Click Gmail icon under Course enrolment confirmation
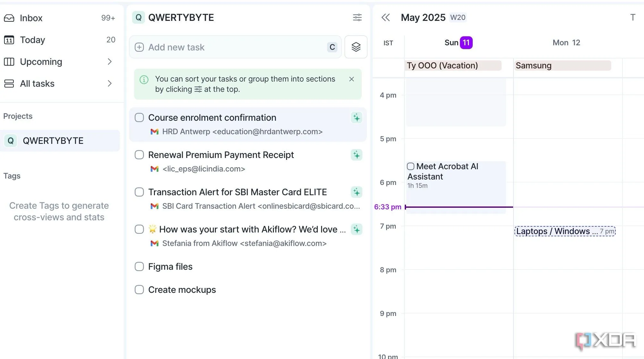 tap(155, 132)
